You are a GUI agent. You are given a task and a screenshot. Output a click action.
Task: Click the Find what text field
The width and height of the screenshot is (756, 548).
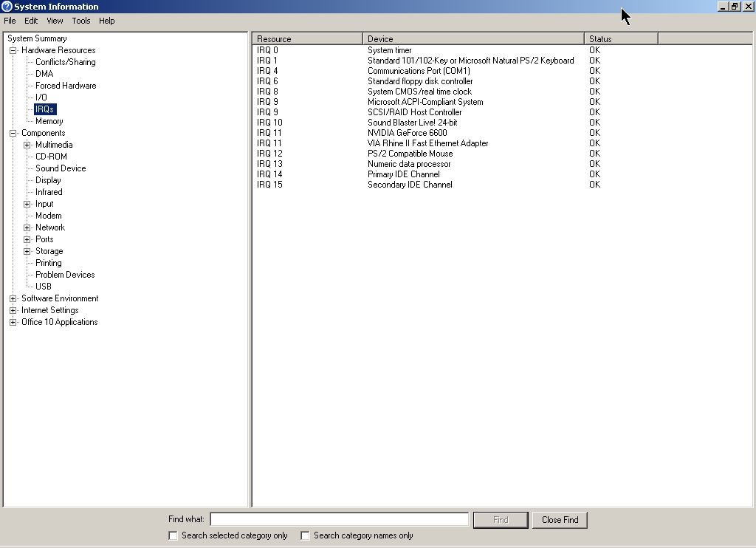pos(340,519)
